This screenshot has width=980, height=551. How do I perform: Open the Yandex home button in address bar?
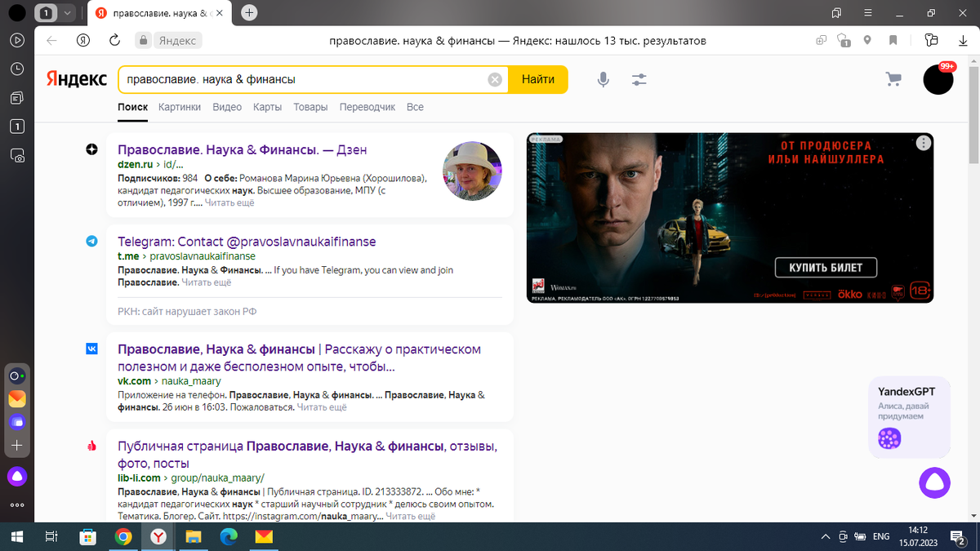82,41
